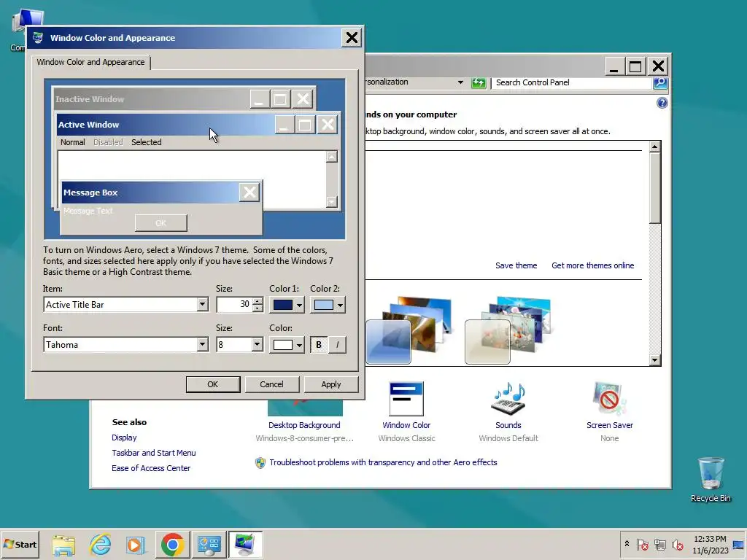Click Troubleshoot problems with transparency link
Image resolution: width=747 pixels, height=560 pixels.
pyautogui.click(x=383, y=462)
